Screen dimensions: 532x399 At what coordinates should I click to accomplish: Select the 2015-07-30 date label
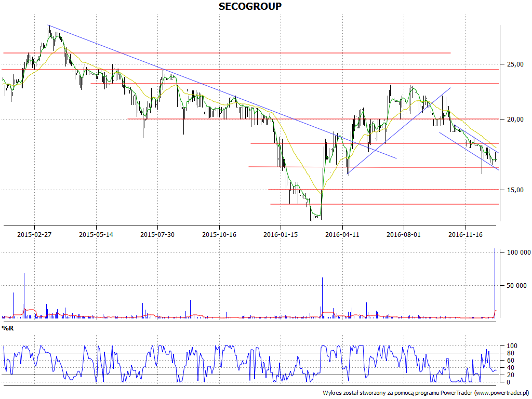tap(157, 234)
